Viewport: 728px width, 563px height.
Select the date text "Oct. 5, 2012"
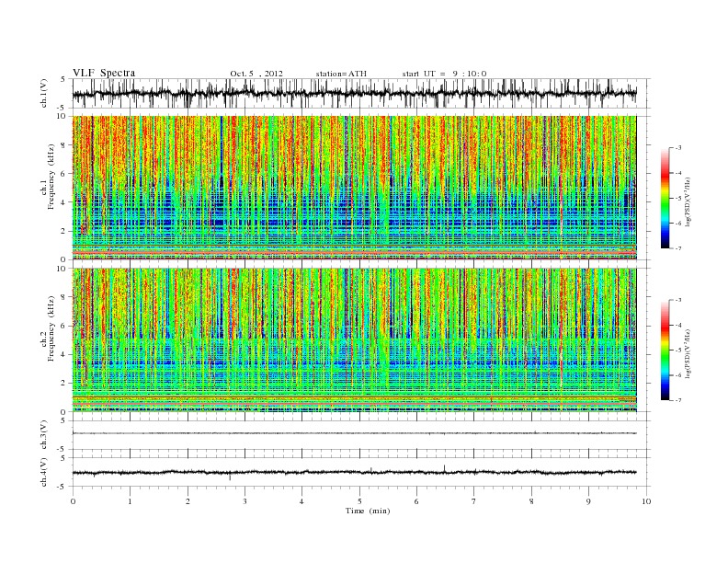click(x=256, y=74)
